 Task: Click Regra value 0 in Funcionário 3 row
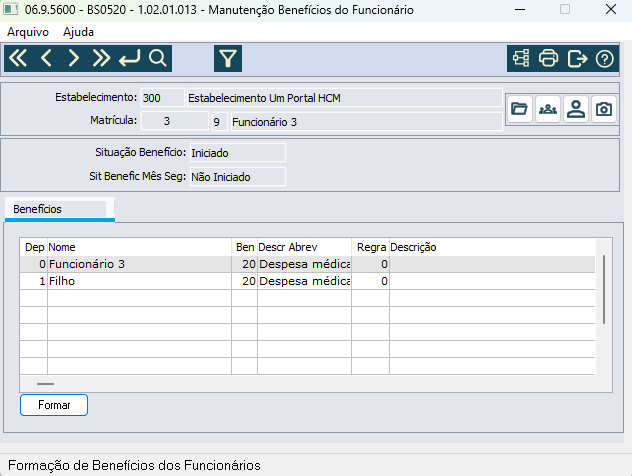click(x=371, y=264)
